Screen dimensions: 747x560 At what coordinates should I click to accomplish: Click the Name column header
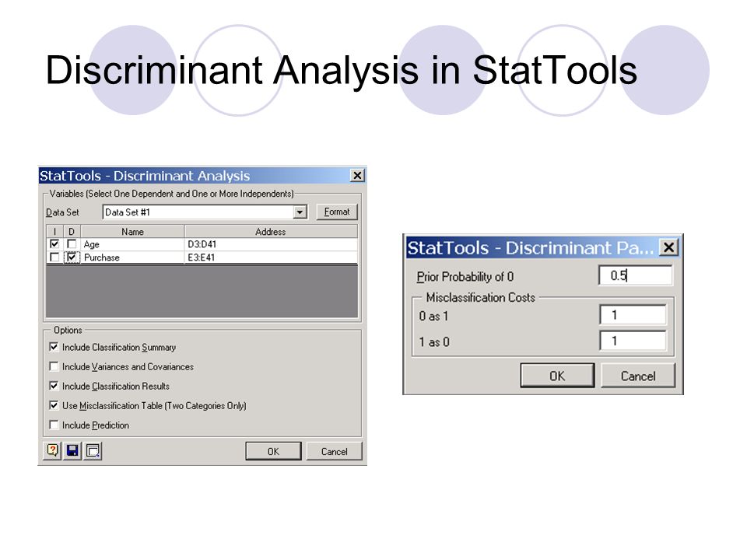(132, 232)
